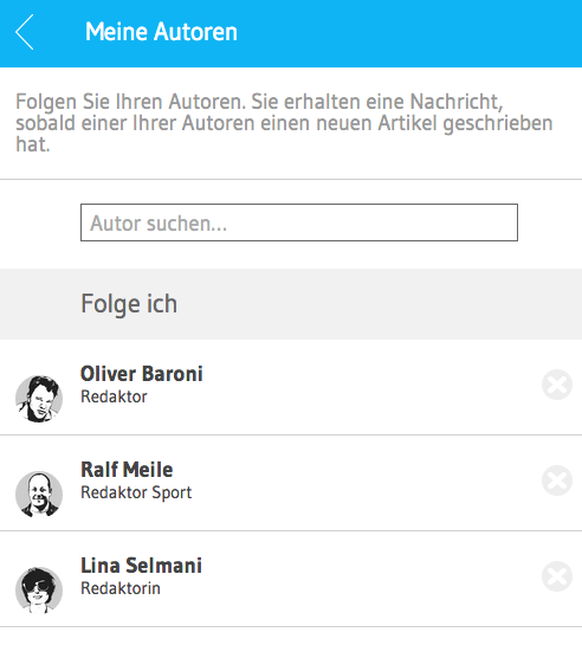This screenshot has height=645, width=582.
Task: Go back using the header arrow
Action: pos(24,32)
